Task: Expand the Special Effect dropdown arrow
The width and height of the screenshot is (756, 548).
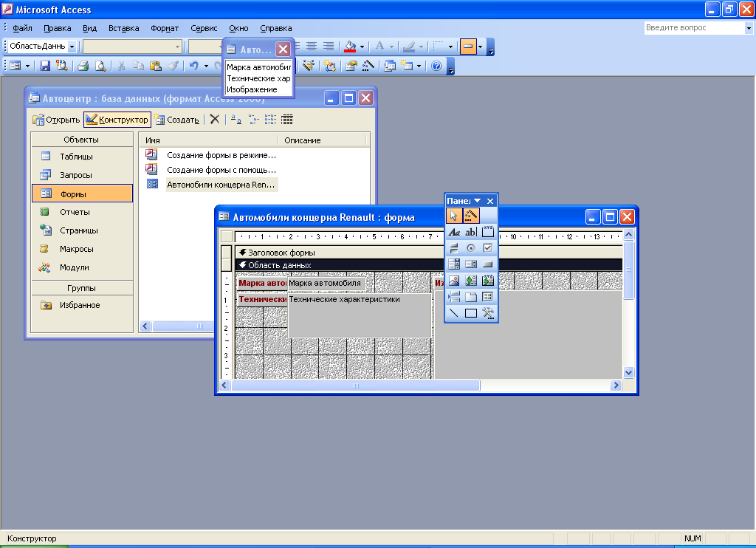Action: click(480, 47)
